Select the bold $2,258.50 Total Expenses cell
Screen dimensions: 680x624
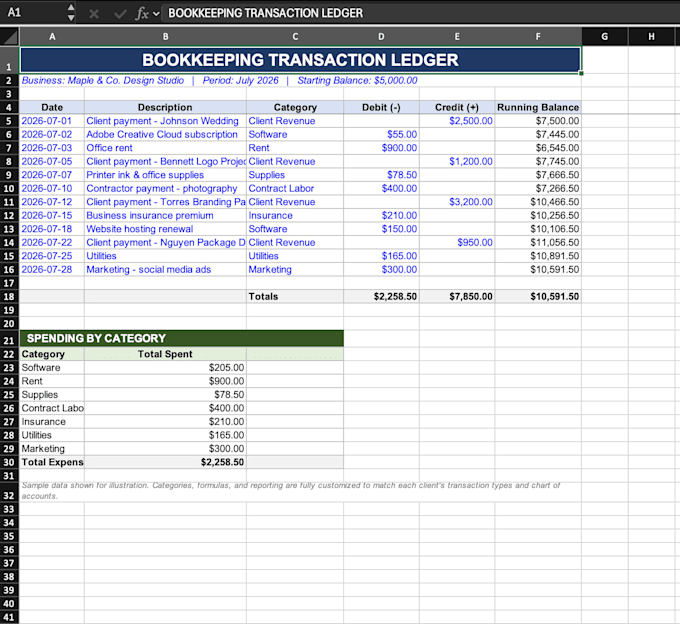click(x=165, y=462)
